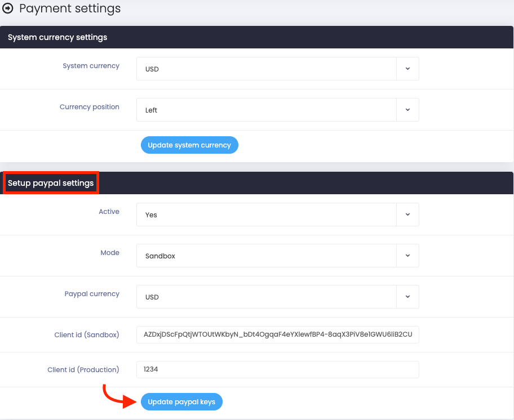
Task: Click the Update paypal keys button
Action: point(181,401)
